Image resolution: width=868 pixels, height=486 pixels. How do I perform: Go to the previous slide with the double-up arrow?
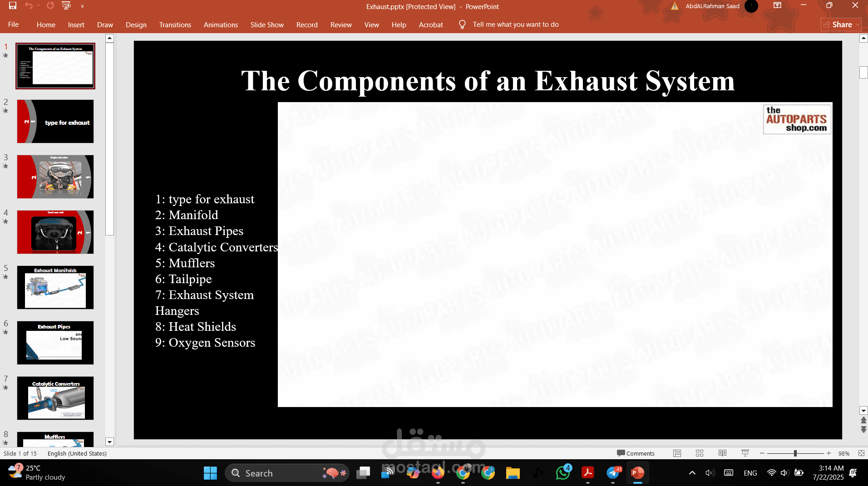(863, 420)
